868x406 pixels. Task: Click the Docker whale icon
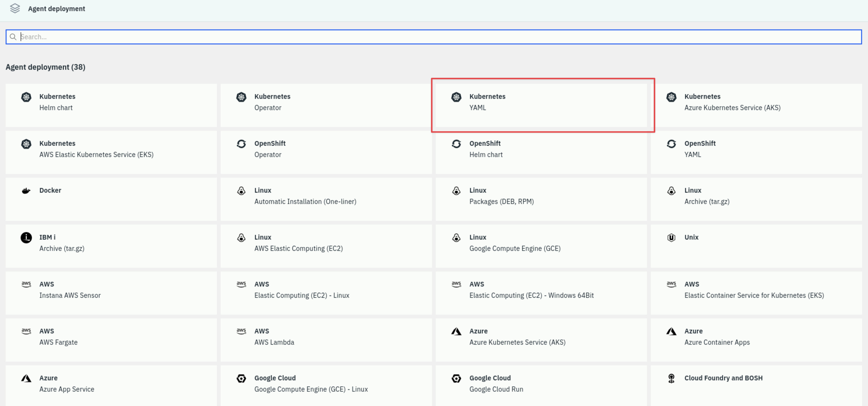pos(26,191)
